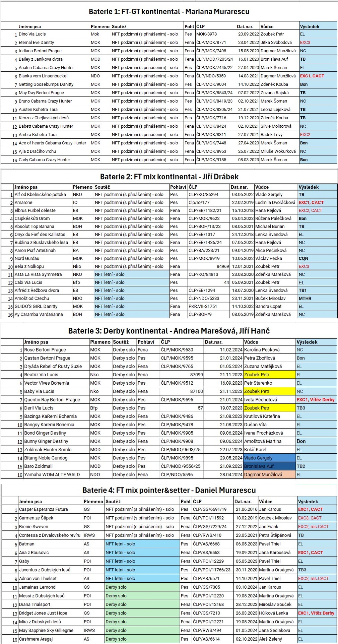Viewport: 338px width, 644px height.
Task: Click the 'Petra Štěpánová' handler cell
Action: point(277,535)
